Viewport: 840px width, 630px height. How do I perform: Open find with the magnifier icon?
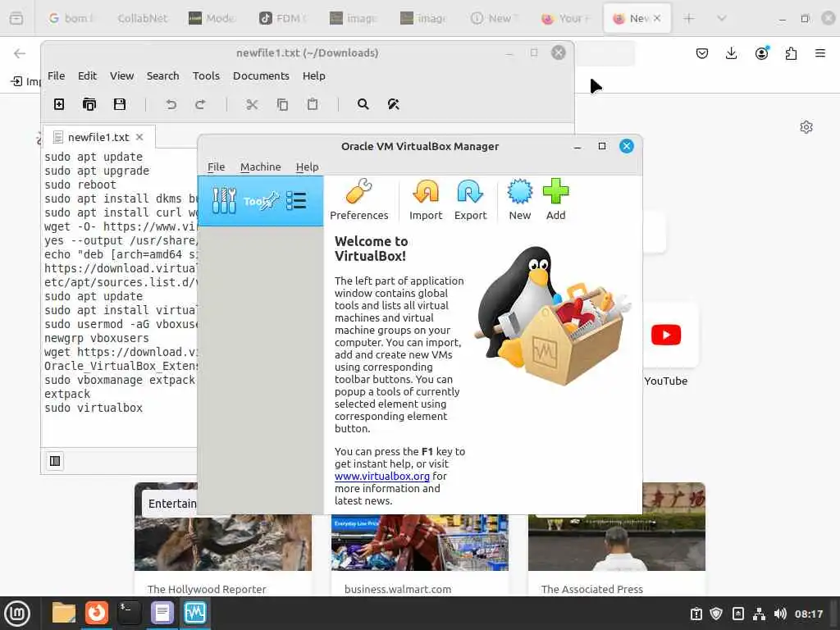tap(363, 104)
